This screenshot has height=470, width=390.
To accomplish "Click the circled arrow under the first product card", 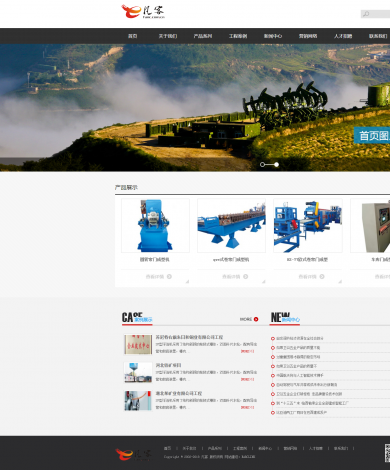I will tap(169, 276).
